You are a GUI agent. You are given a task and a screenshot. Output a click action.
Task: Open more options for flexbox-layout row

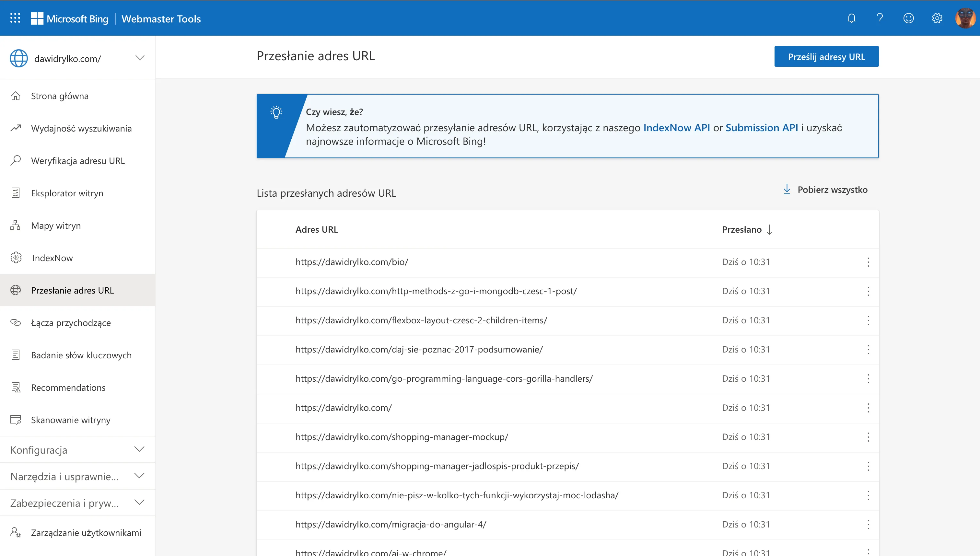869,320
